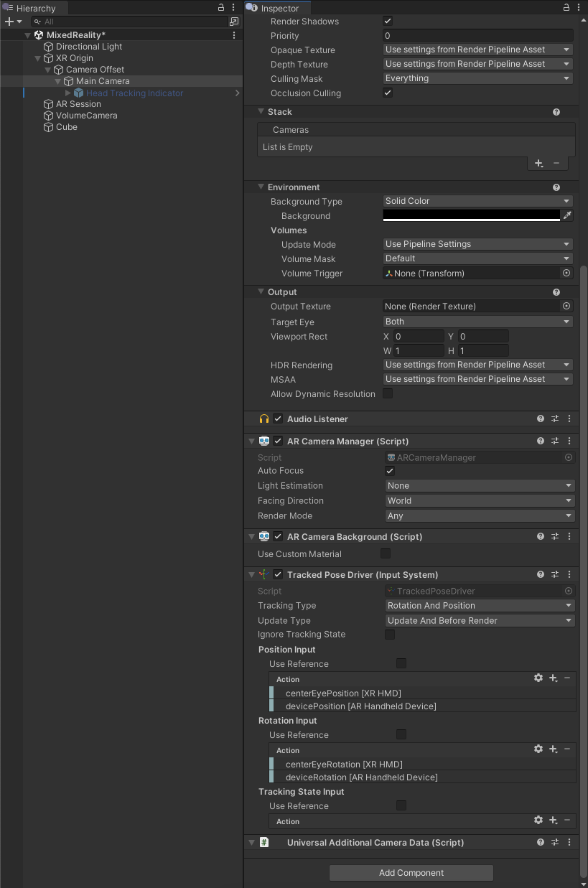Screen dimensions: 588x888
Task: Open the Tracking Type dropdown
Action: [480, 605]
